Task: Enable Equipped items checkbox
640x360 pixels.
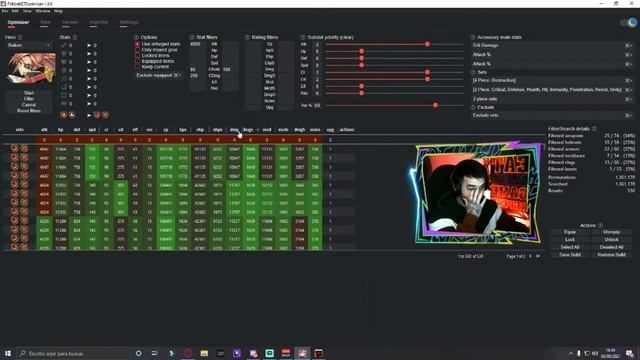Action: 138,61
